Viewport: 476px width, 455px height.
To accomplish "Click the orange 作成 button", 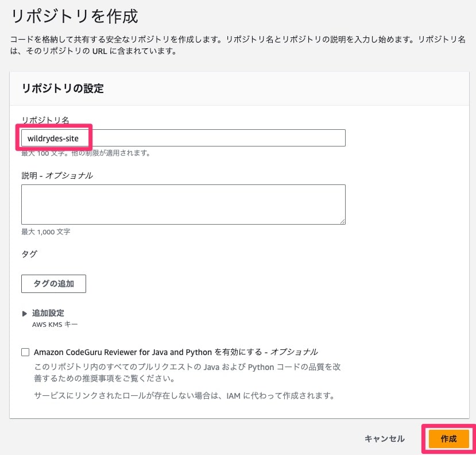I will 448,439.
